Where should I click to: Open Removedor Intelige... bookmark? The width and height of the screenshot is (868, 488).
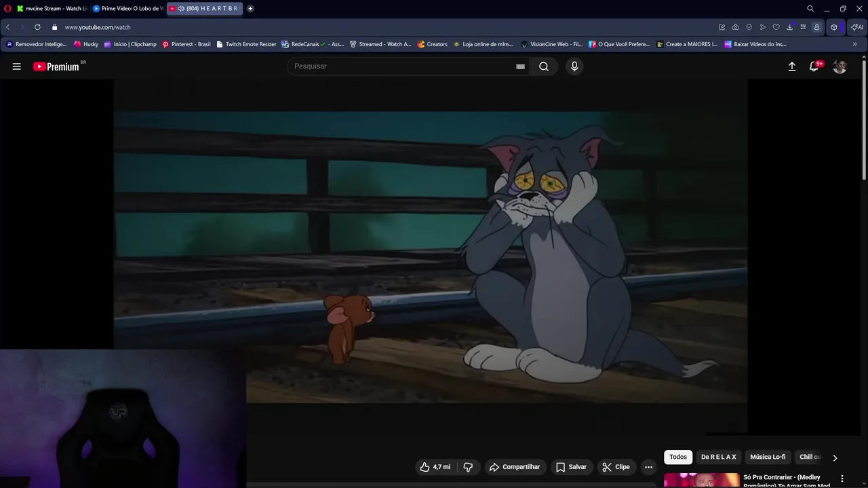point(37,44)
